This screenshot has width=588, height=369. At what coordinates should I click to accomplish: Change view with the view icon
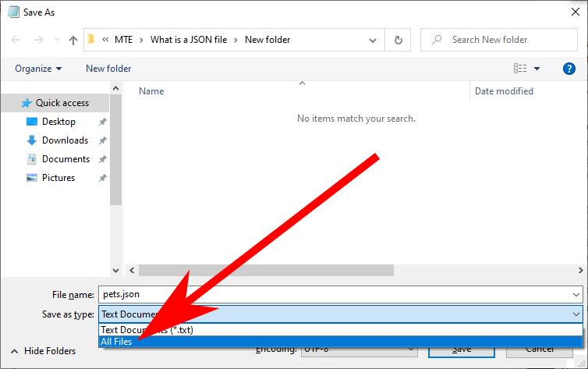519,68
